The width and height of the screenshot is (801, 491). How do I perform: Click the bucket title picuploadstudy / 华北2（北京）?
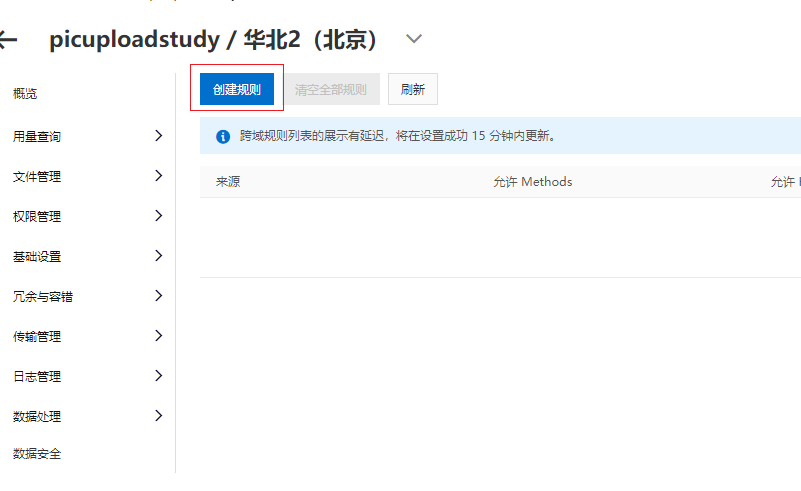coord(213,39)
